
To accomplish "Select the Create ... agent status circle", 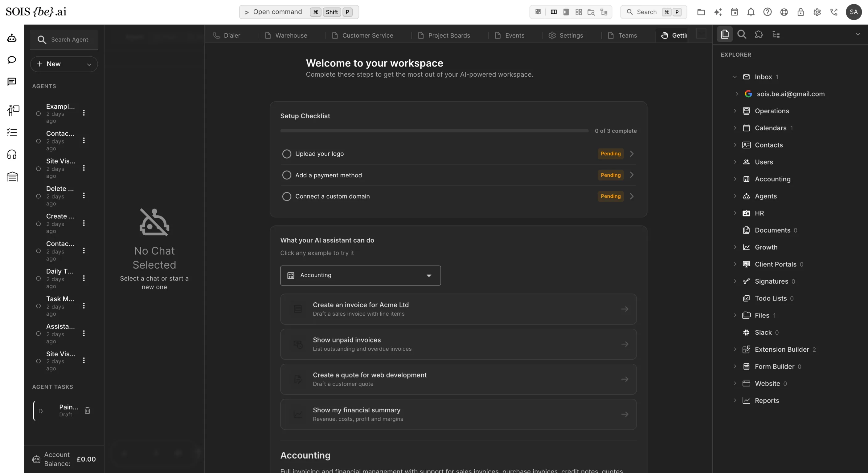I will pyautogui.click(x=39, y=224).
